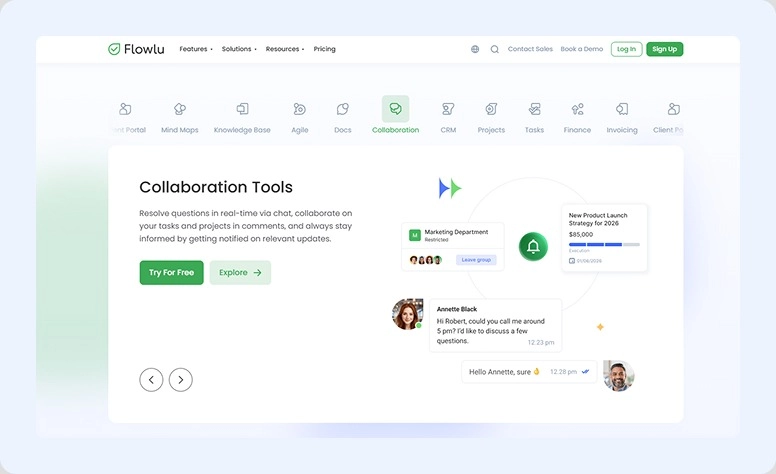This screenshot has width=776, height=474.
Task: Open the Book a Demo link
Action: click(x=582, y=49)
